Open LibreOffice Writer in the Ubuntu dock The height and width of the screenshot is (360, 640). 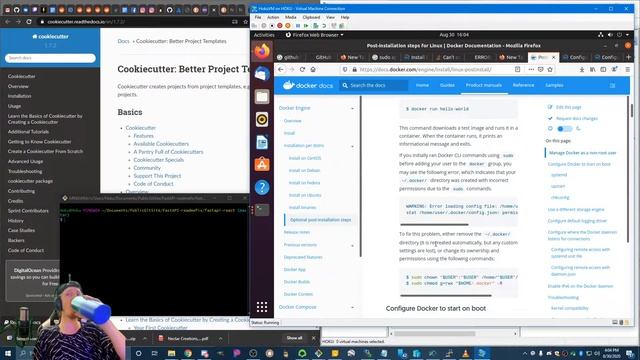tap(262, 142)
